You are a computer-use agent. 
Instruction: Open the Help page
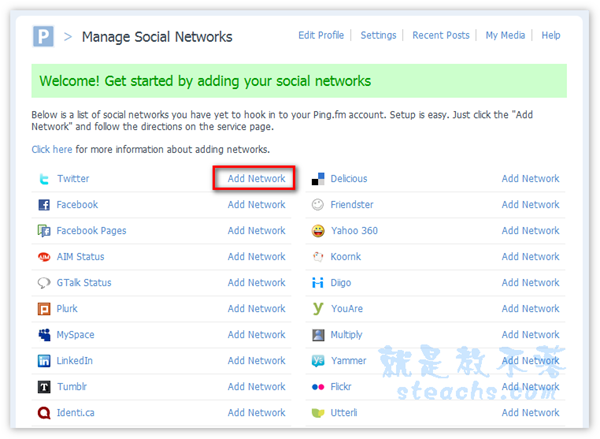551,36
